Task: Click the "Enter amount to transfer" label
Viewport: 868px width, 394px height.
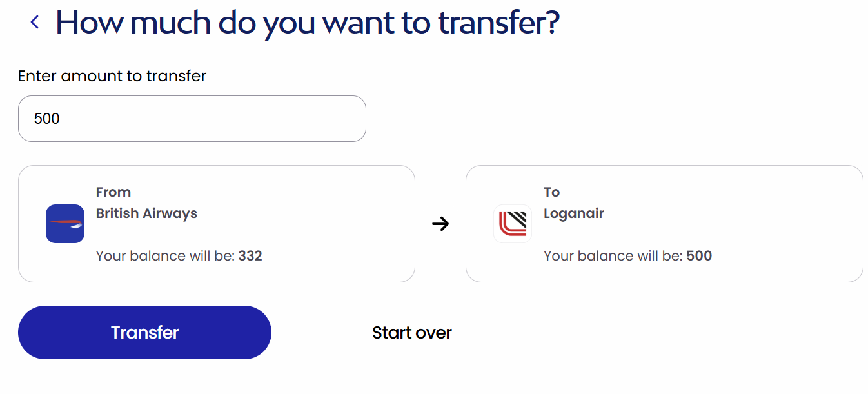Action: pyautogui.click(x=112, y=76)
